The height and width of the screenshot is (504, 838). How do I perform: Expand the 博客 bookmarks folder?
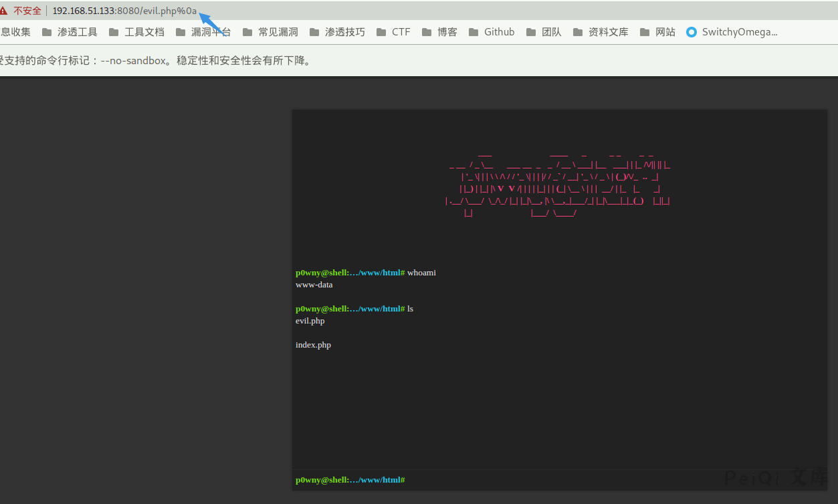pyautogui.click(x=441, y=32)
